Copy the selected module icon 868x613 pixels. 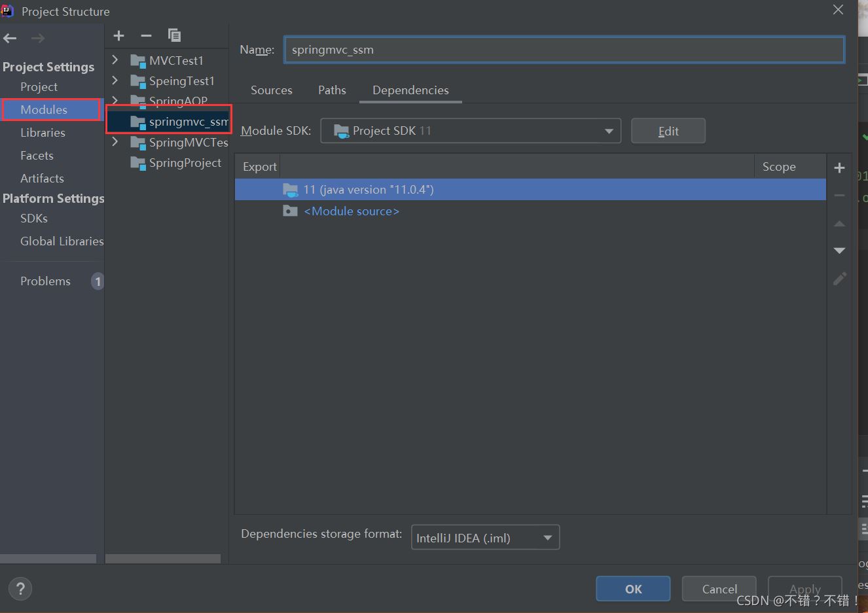(174, 35)
